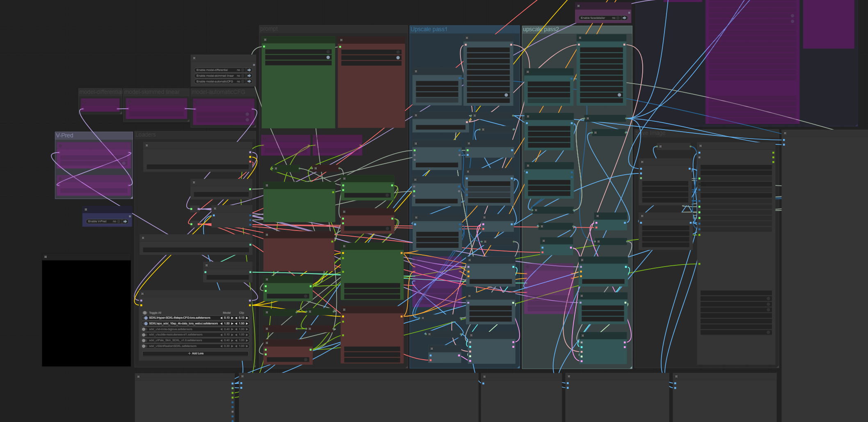Screen dimensions: 868x422
Task: Switch the Toggle All lora switch
Action: (145, 313)
